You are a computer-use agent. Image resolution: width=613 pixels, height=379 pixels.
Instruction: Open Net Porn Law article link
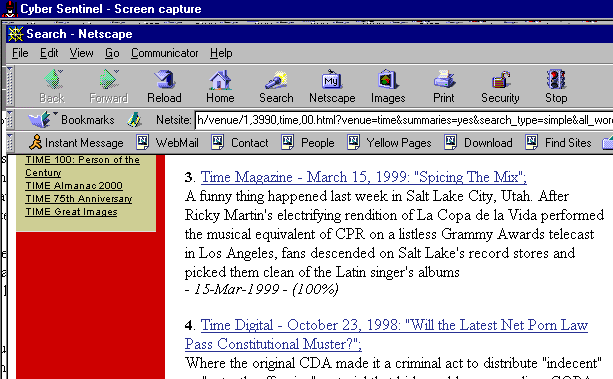click(387, 334)
